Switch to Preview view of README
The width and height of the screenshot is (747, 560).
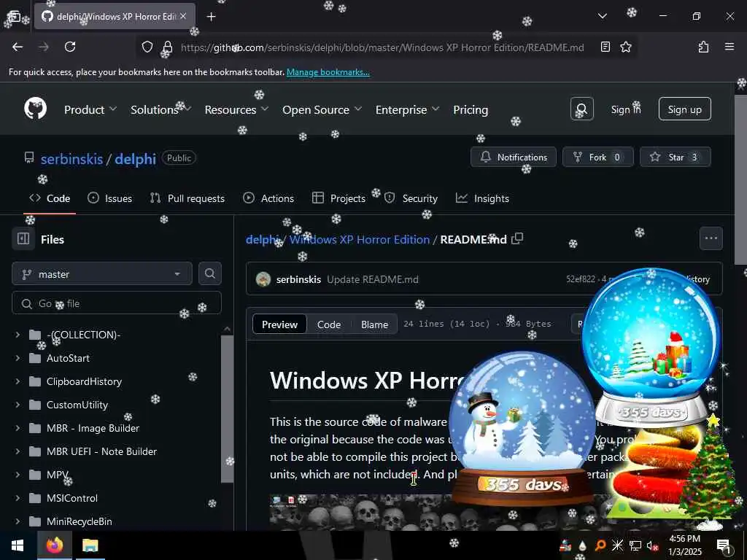[279, 324]
